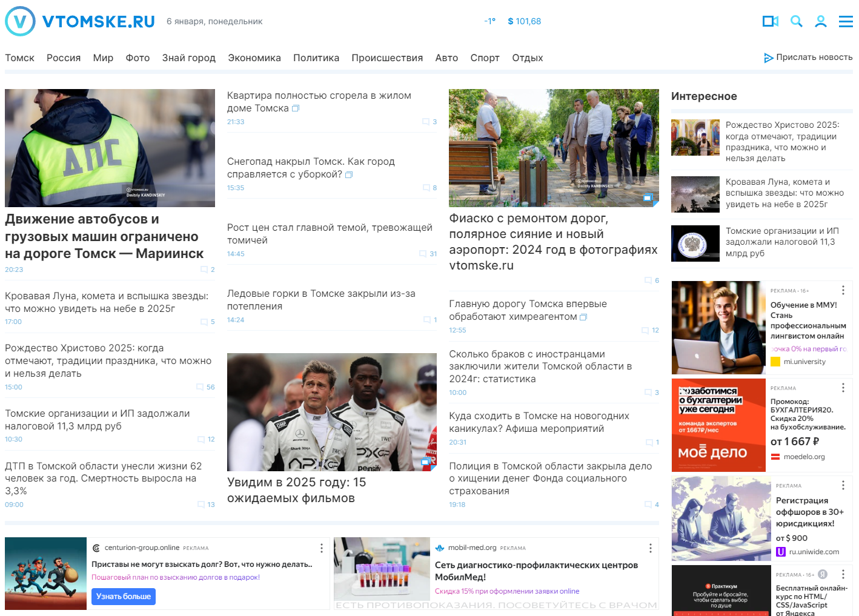Click tax service emblem thumbnail in Интересное

tap(695, 243)
